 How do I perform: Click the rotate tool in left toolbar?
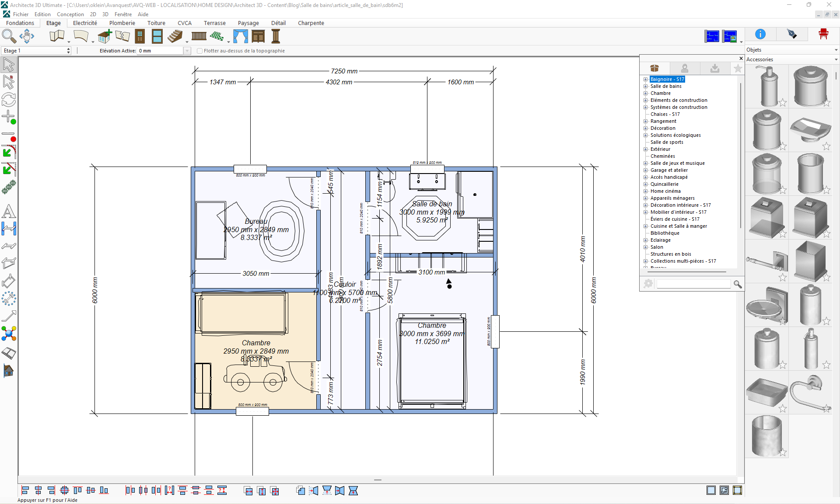click(9, 100)
